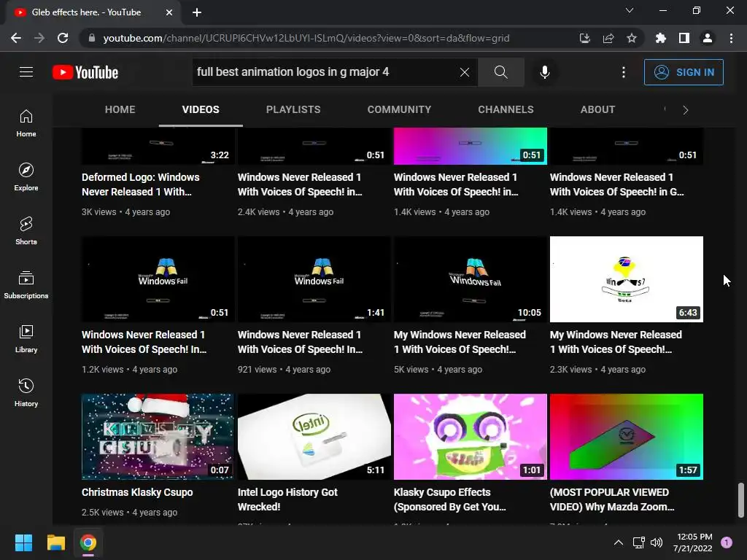The width and height of the screenshot is (747, 560).
Task: Click the magnifier search button
Action: point(500,72)
